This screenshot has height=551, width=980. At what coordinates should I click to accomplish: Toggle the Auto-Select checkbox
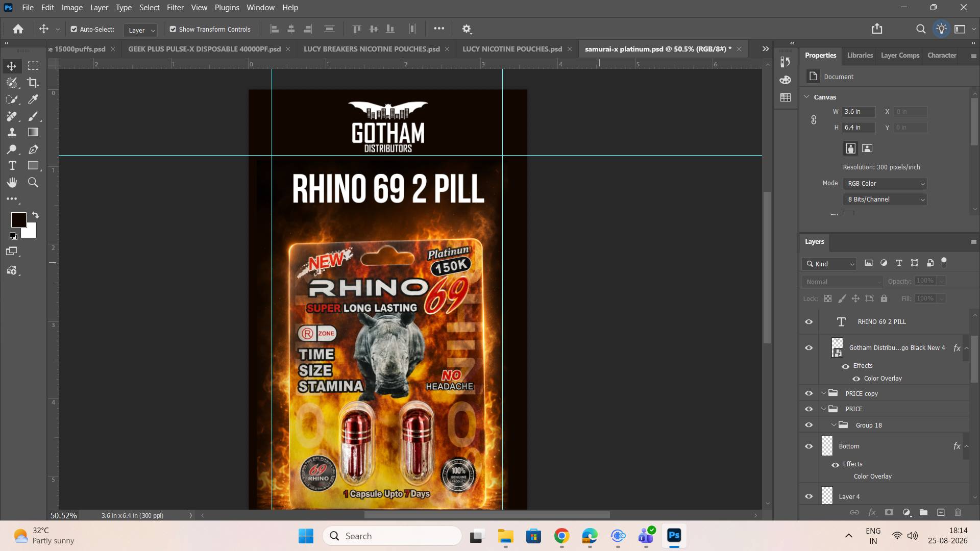74,30
